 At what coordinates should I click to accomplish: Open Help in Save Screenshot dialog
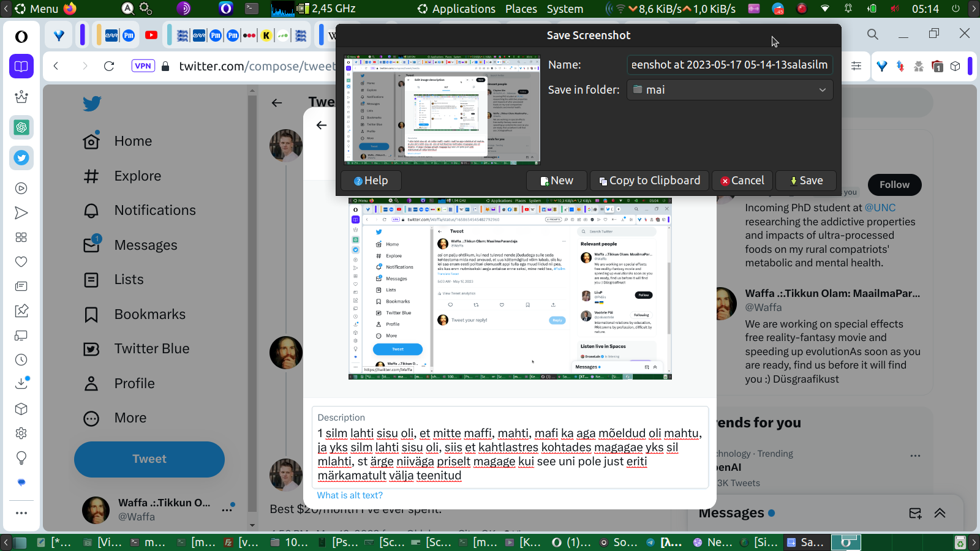click(x=371, y=181)
